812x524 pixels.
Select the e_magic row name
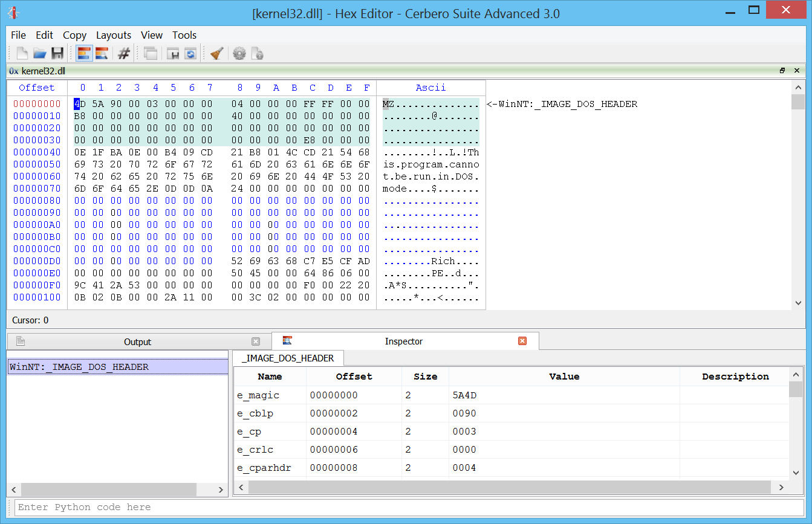pos(258,395)
